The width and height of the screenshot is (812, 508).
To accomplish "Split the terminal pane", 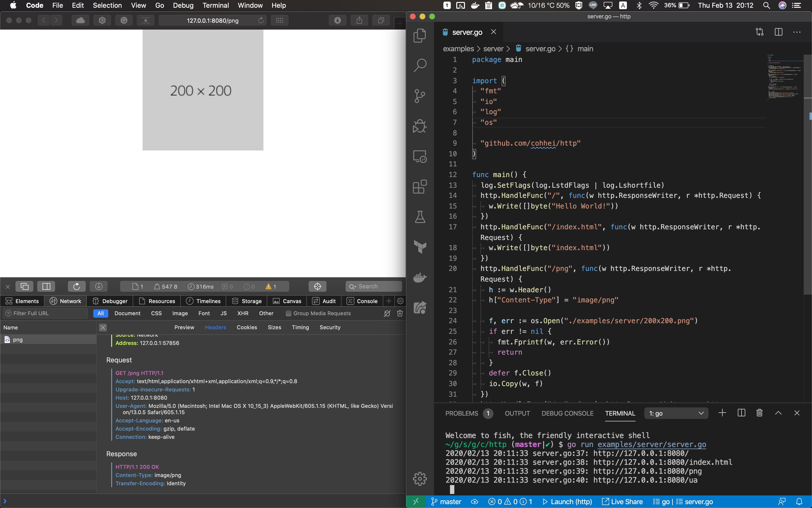I will (741, 413).
